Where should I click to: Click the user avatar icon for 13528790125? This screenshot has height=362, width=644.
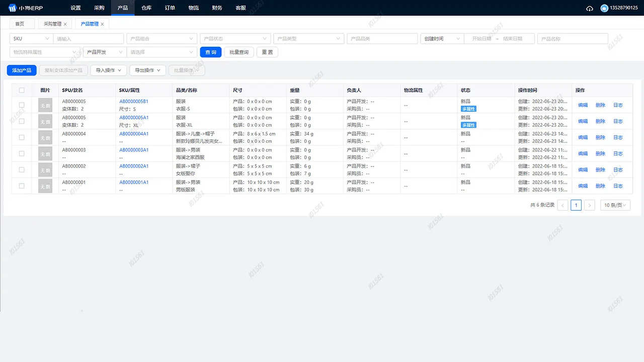click(x=604, y=8)
